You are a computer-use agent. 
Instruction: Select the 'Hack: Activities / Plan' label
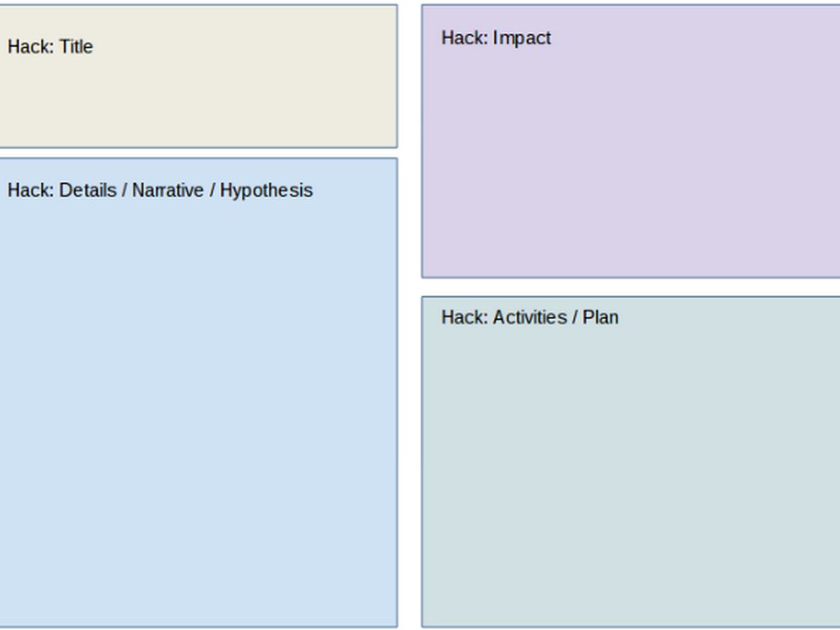(x=530, y=317)
